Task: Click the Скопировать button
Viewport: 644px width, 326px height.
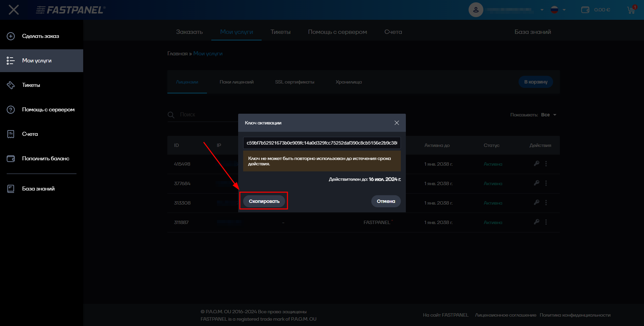Action: point(264,201)
